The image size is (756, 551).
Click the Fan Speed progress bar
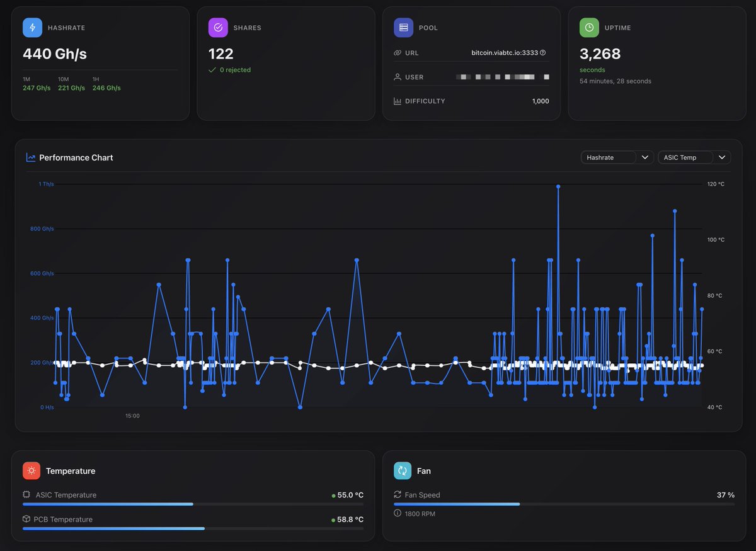[564, 504]
